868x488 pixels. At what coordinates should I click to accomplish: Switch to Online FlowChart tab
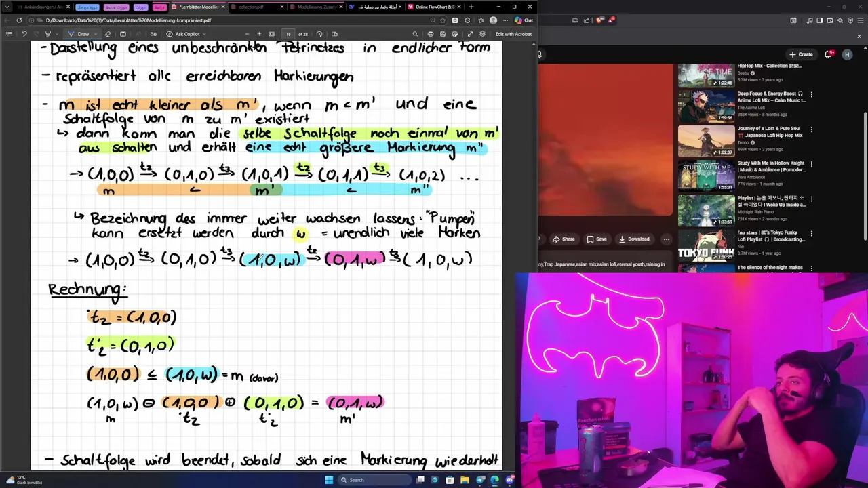(434, 7)
